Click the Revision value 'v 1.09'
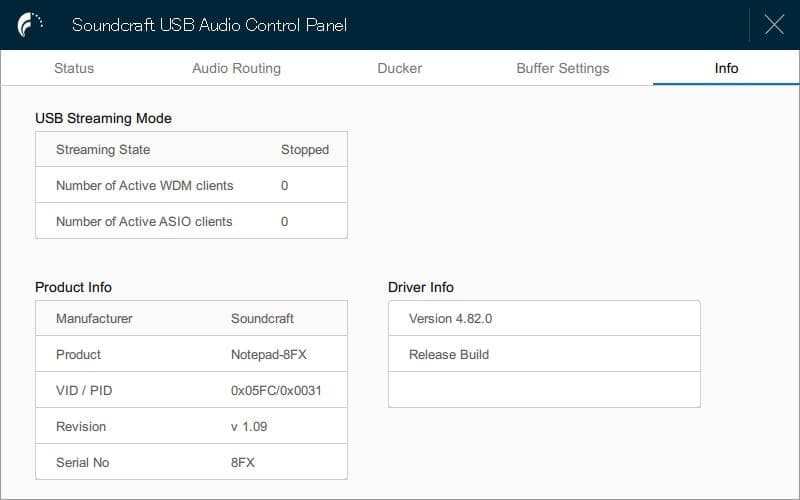 pyautogui.click(x=249, y=427)
